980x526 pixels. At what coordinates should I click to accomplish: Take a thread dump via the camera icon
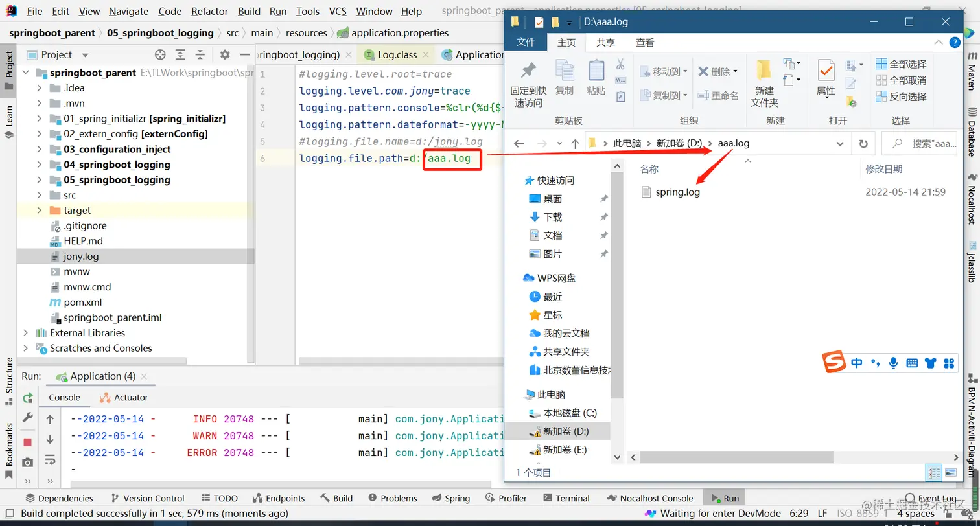tap(28, 462)
